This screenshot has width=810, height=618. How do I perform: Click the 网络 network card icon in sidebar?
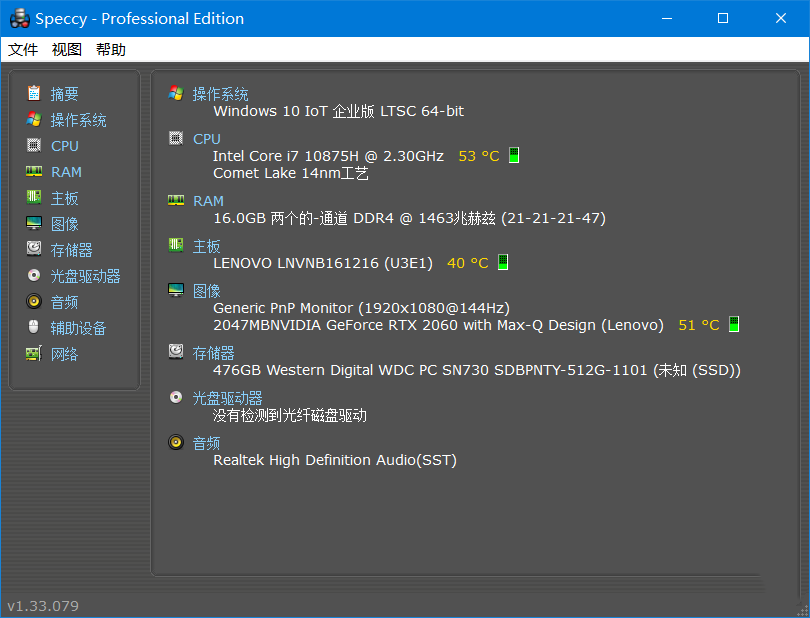[34, 354]
